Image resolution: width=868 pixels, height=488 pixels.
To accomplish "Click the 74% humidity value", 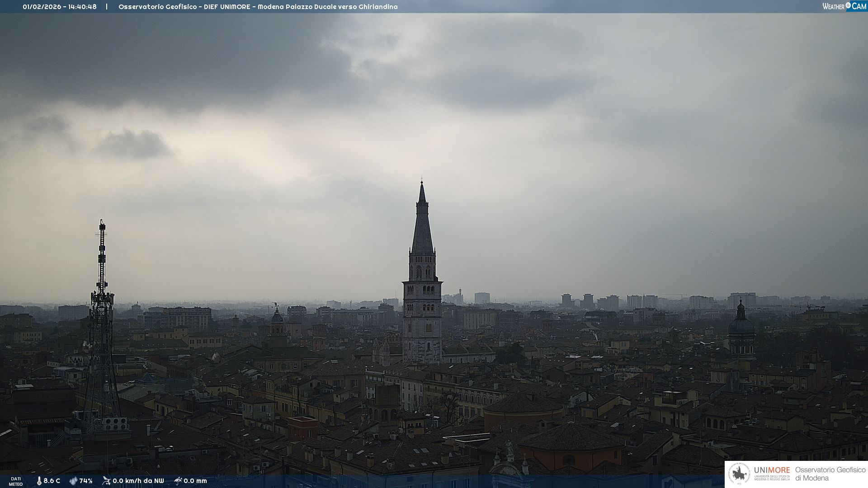I will click(86, 481).
